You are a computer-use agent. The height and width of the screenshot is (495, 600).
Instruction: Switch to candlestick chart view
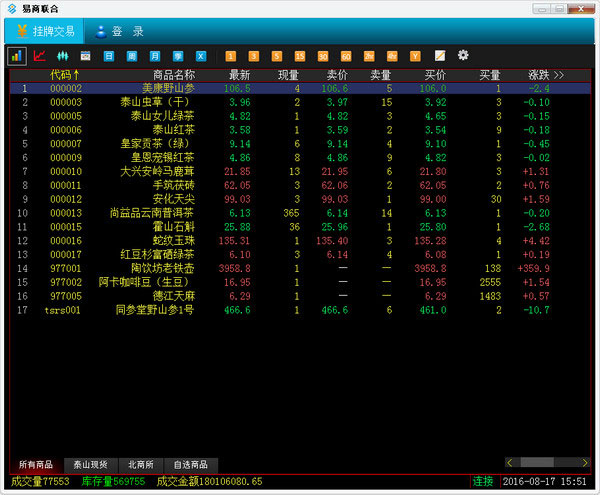[x=63, y=56]
